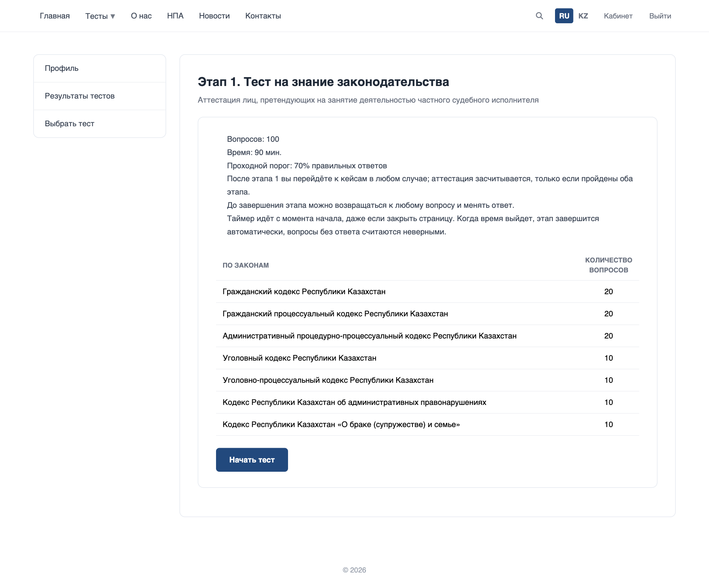Image resolution: width=709 pixels, height=588 pixels.
Task: Click question count 20 for Гражданский кодекс
Action: [x=609, y=292]
